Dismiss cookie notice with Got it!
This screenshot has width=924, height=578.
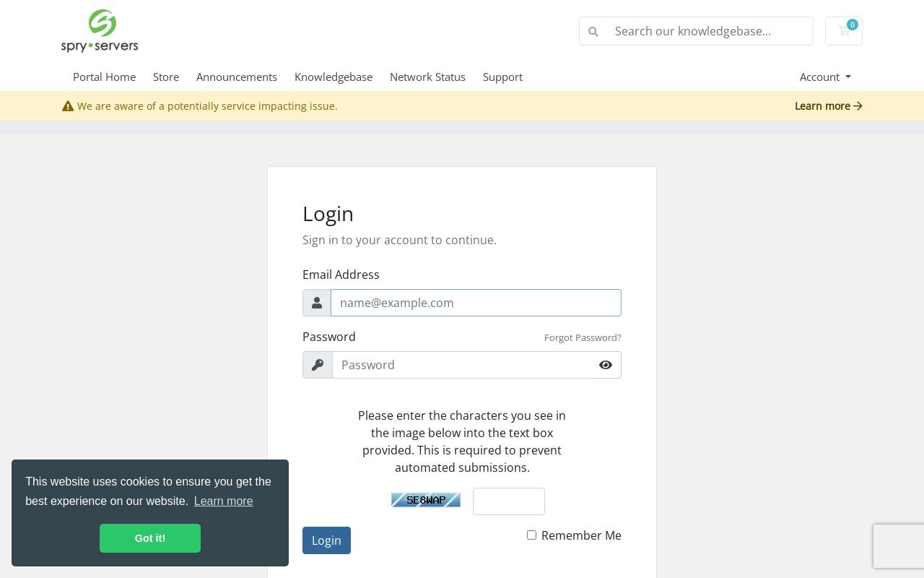[x=150, y=538]
